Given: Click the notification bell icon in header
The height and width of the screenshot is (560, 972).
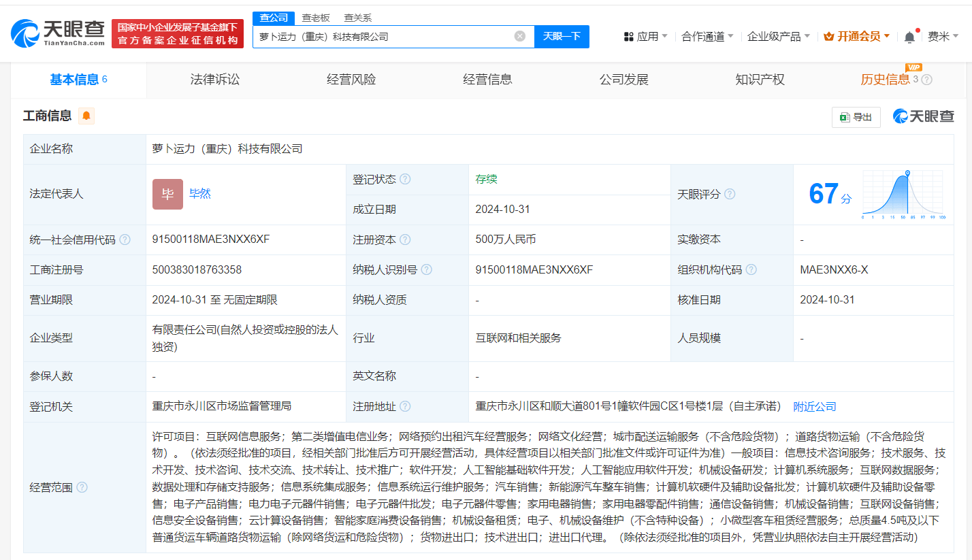Looking at the screenshot, I should coord(909,37).
